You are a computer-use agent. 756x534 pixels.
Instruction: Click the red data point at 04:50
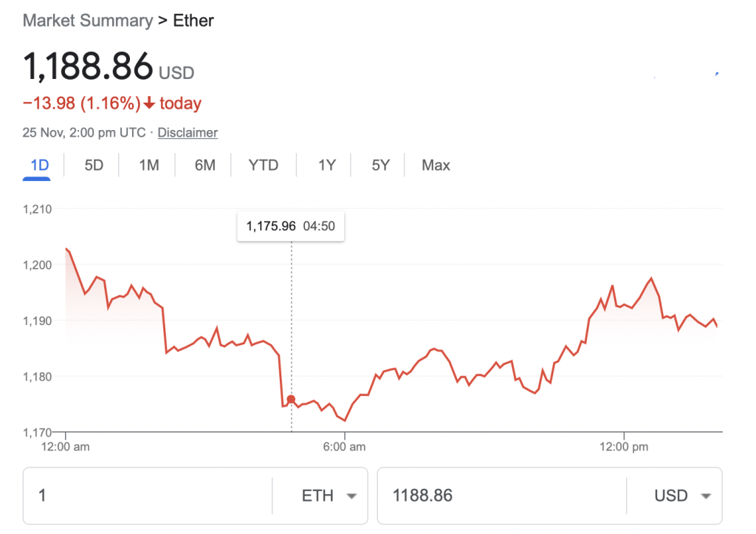pos(291,400)
